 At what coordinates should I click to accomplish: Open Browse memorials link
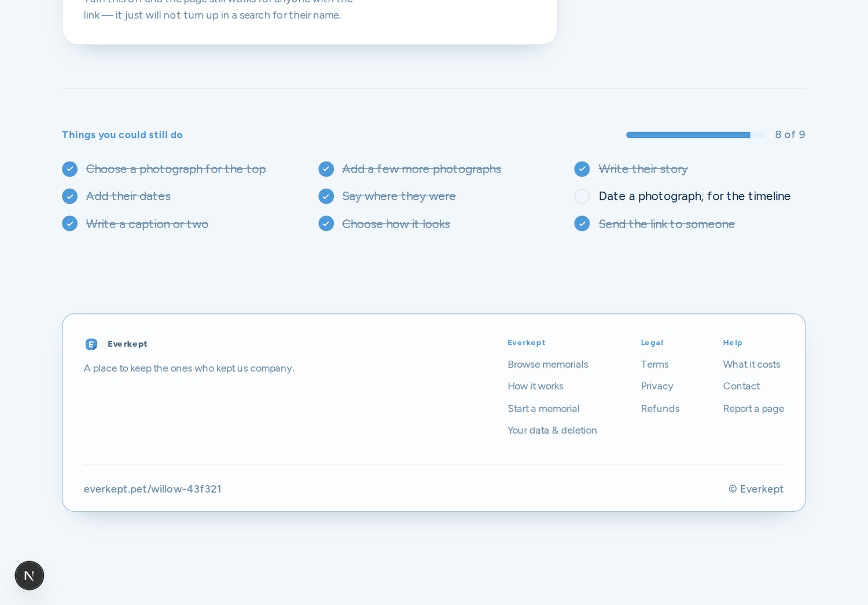coord(547,364)
